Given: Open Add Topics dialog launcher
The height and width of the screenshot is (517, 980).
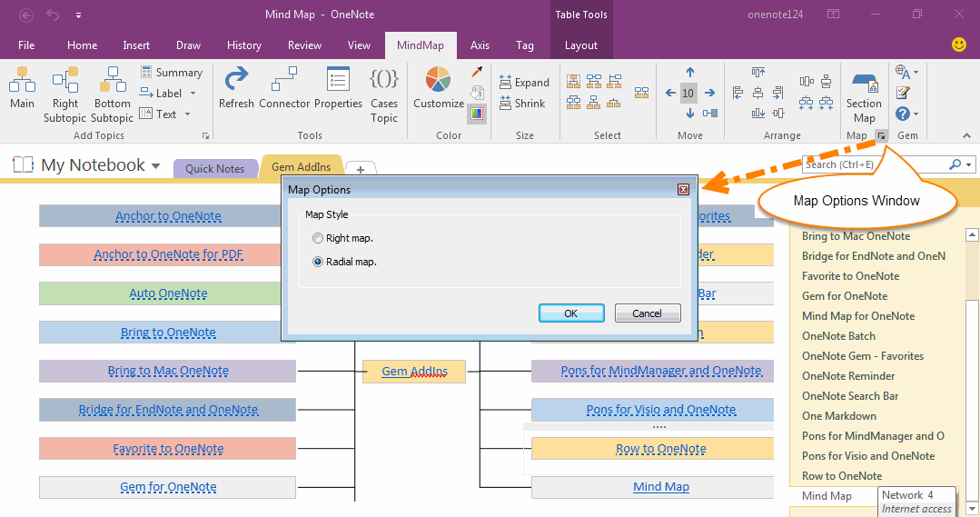Looking at the screenshot, I should coord(205,135).
